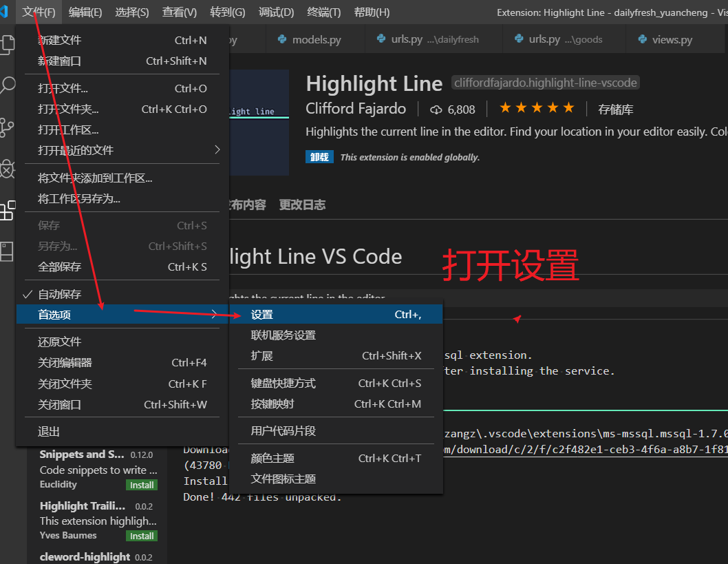
Task: Open the 选择(S) menu
Action: (132, 12)
